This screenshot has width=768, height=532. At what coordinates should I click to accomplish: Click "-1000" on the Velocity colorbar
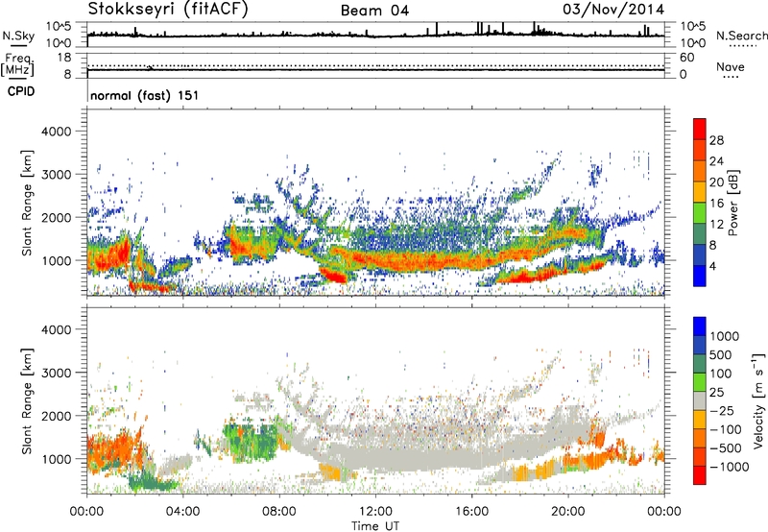coord(729,467)
